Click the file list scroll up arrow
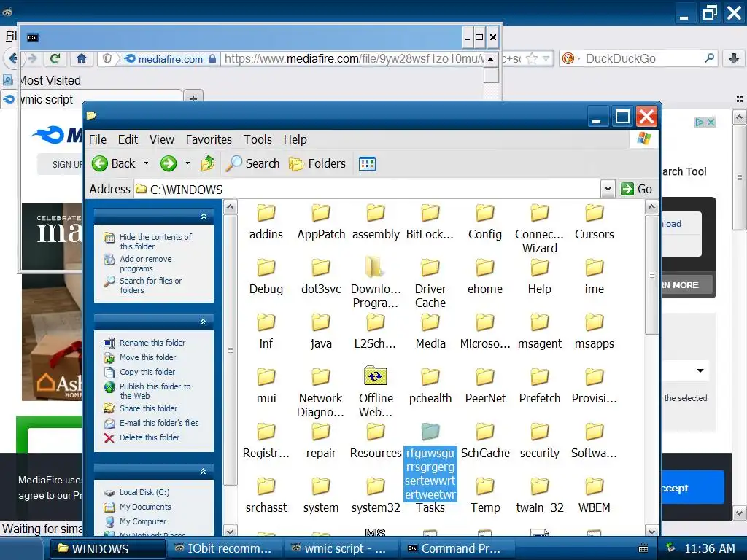 pyautogui.click(x=651, y=207)
